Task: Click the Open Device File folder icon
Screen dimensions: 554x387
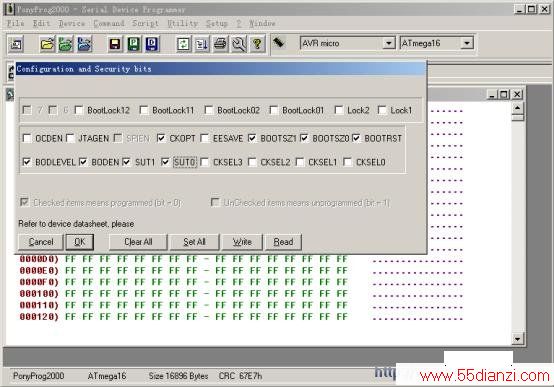Action: (x=47, y=44)
